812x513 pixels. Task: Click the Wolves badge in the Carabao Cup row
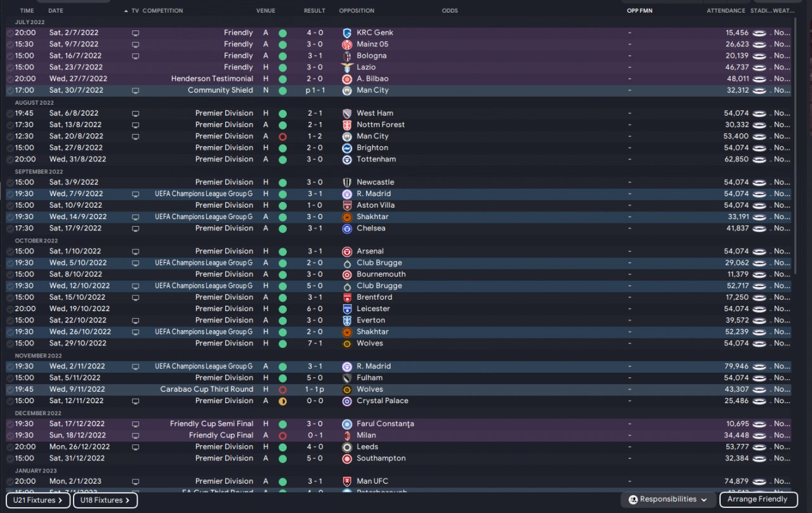[x=346, y=389]
